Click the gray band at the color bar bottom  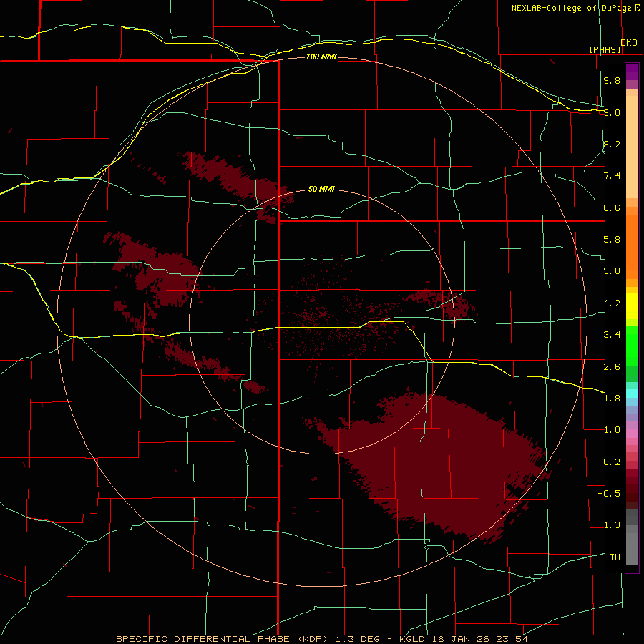click(632, 548)
